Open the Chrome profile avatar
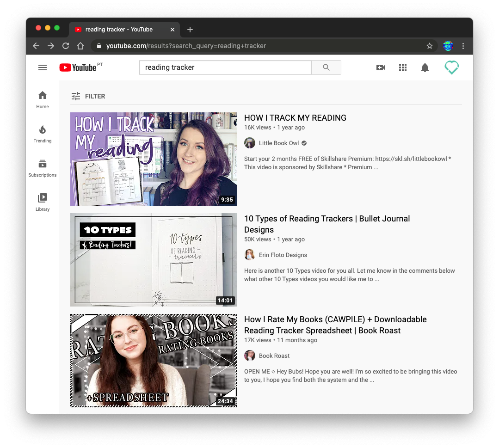This screenshot has width=499, height=448. click(448, 46)
